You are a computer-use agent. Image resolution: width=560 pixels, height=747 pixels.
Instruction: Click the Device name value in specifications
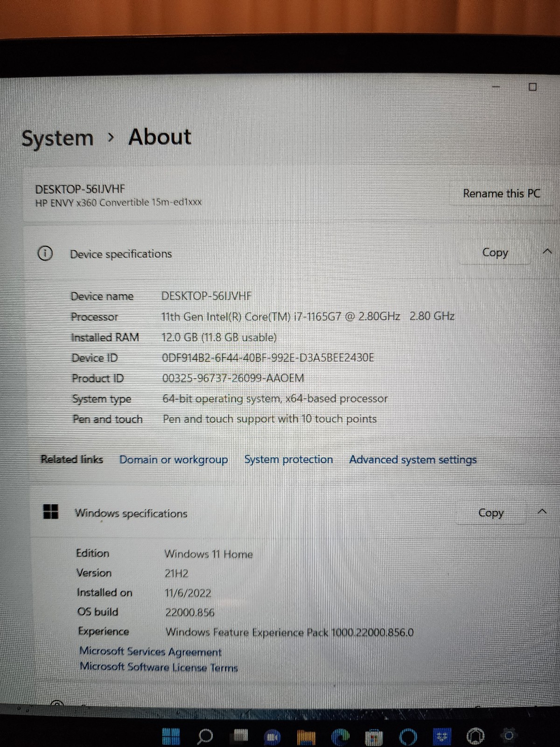point(206,296)
